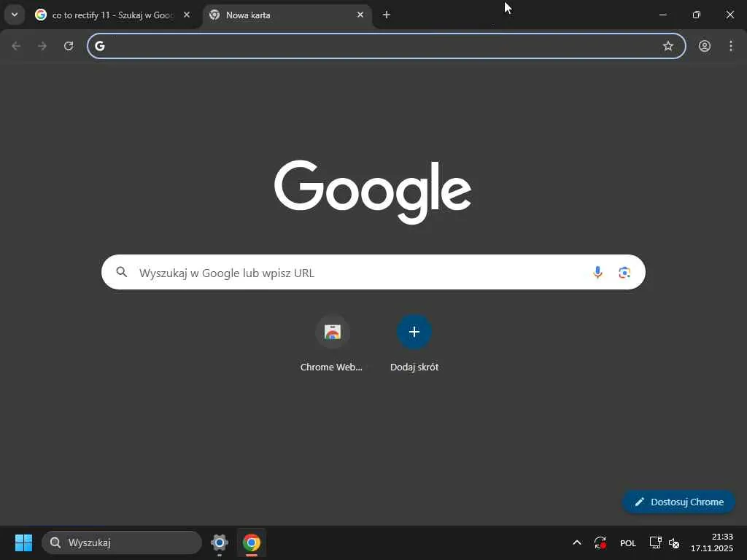The height and width of the screenshot is (560, 747).
Task: Click the muted volume tray icon
Action: point(674,542)
